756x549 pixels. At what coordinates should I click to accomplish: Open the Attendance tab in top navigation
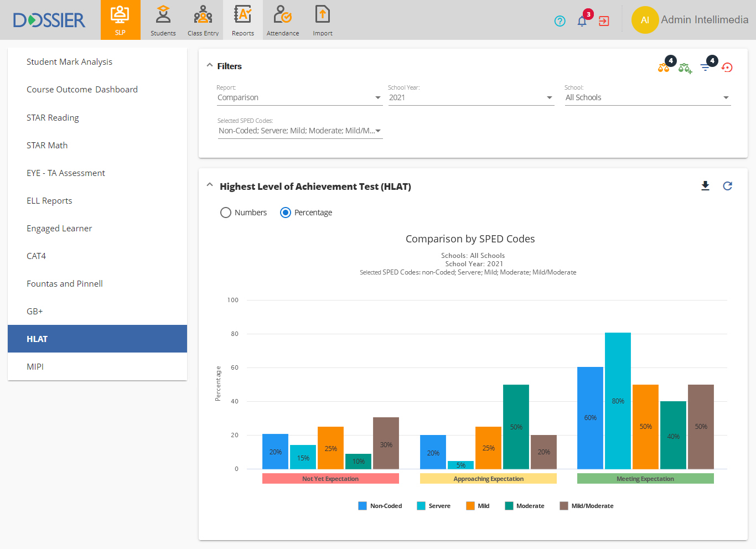click(x=283, y=20)
